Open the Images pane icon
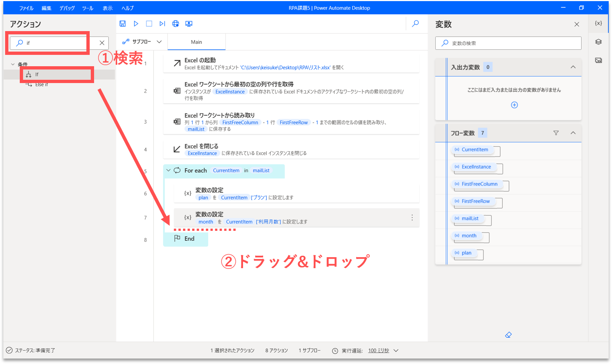The image size is (612, 364). pos(598,60)
